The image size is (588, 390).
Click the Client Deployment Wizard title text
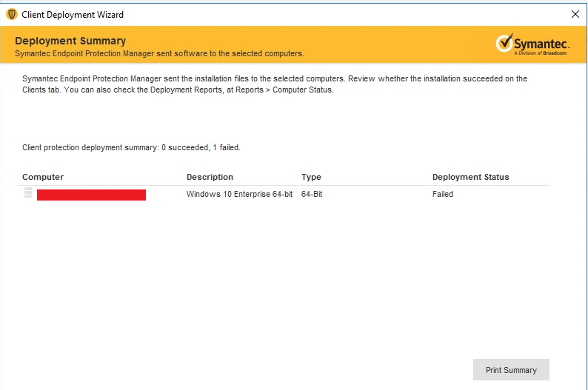73,14
